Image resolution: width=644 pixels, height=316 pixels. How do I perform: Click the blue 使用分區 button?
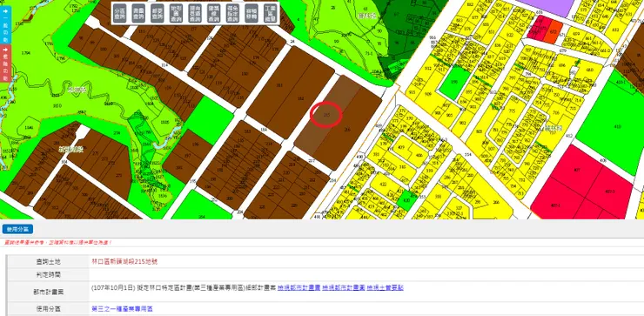(x=17, y=229)
